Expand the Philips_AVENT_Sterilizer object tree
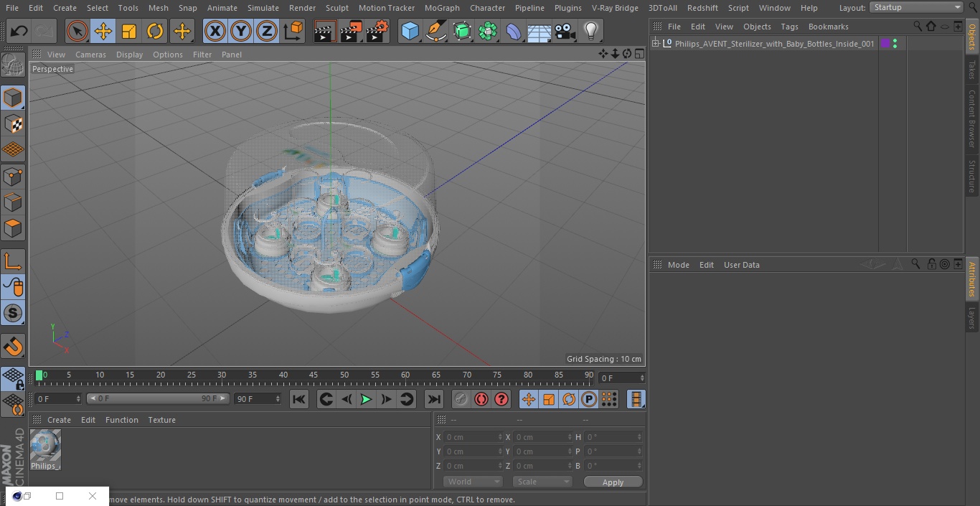This screenshot has height=506, width=980. click(x=655, y=44)
